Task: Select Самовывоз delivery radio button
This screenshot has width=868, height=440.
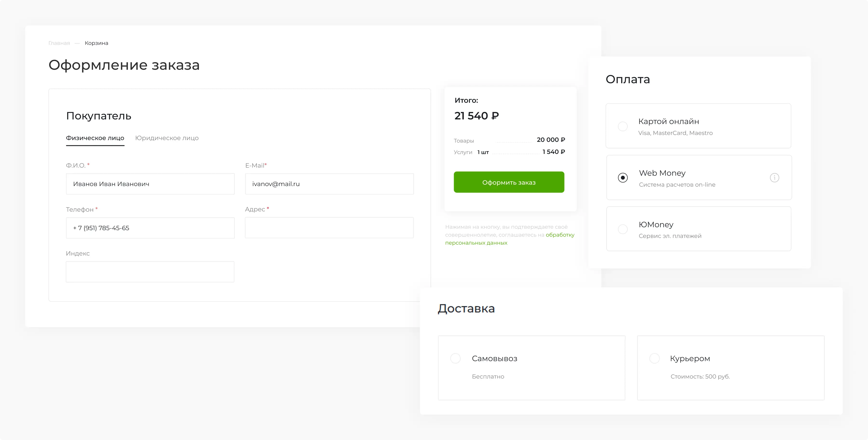Action: (455, 358)
